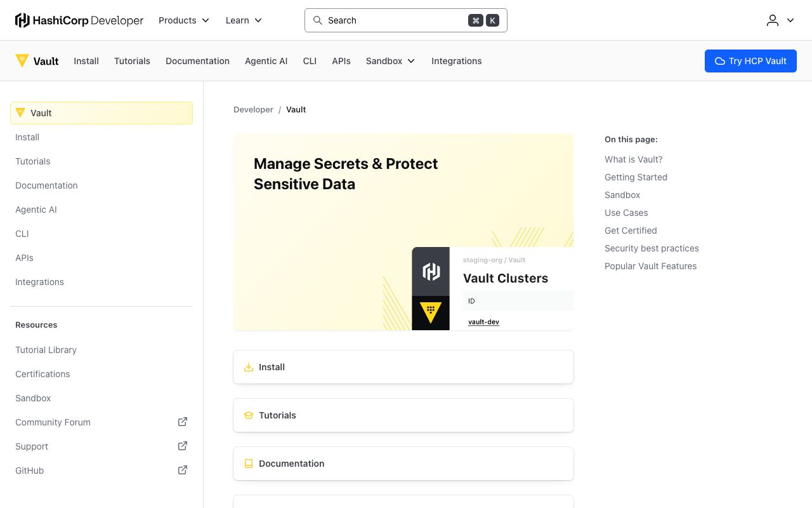Open the account menu chevron

[790, 20]
